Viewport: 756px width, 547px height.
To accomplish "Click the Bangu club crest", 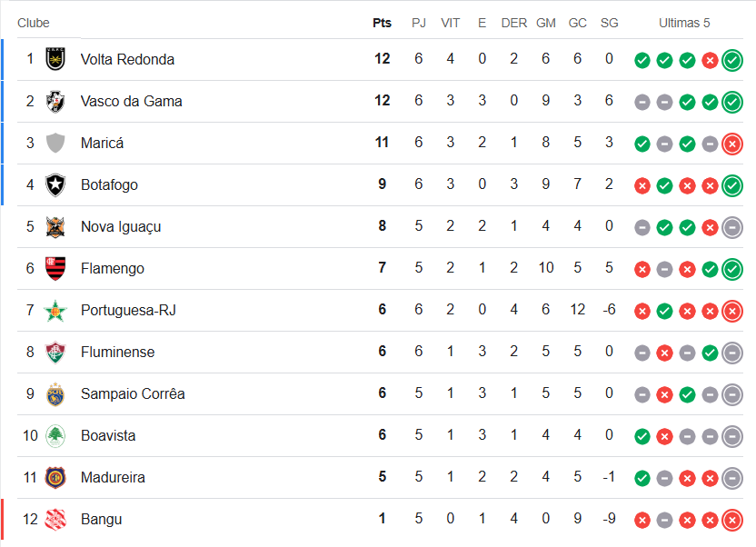I will 55,519.
